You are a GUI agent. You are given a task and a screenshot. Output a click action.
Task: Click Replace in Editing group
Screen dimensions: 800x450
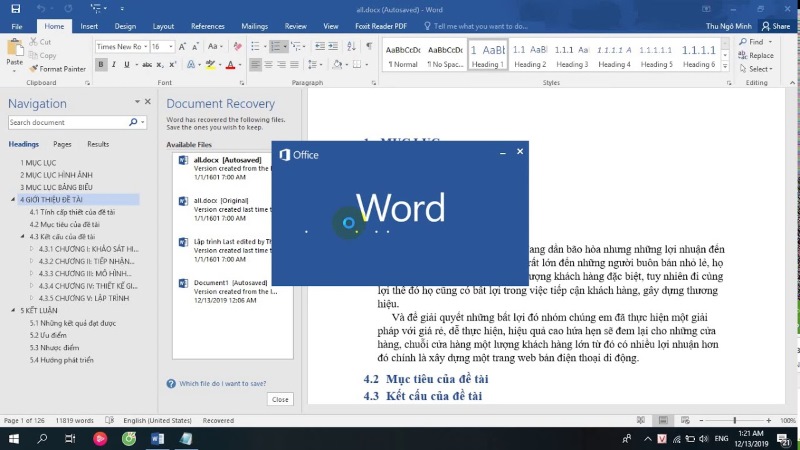pos(756,55)
